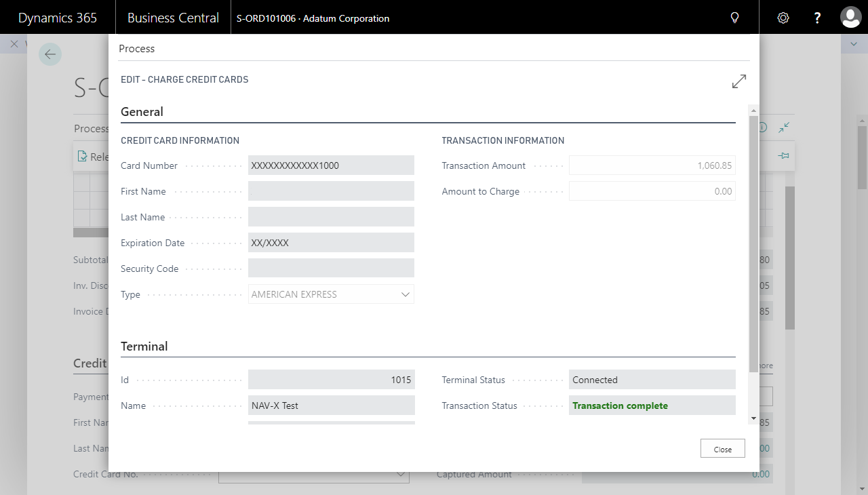
Task: Click the terminal Id field showing 1015
Action: (331, 380)
